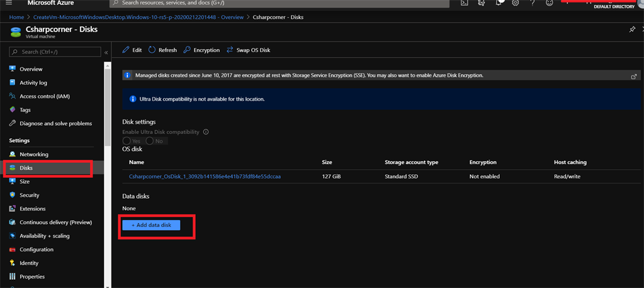Open Encryption settings from toolbar
The height and width of the screenshot is (288, 644).
pyautogui.click(x=201, y=50)
